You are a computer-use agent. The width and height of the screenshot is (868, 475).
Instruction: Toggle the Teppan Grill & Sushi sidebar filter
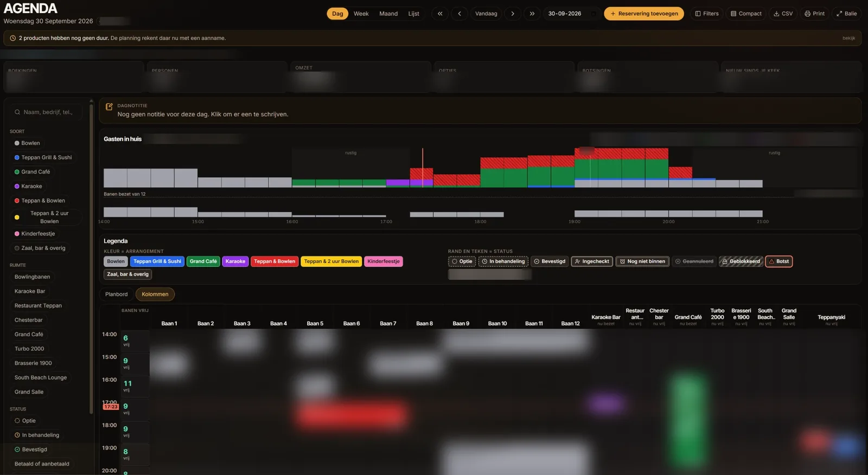pos(43,157)
